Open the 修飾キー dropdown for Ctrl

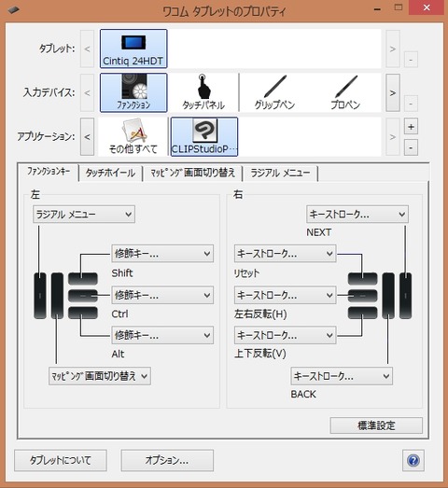tap(162, 295)
